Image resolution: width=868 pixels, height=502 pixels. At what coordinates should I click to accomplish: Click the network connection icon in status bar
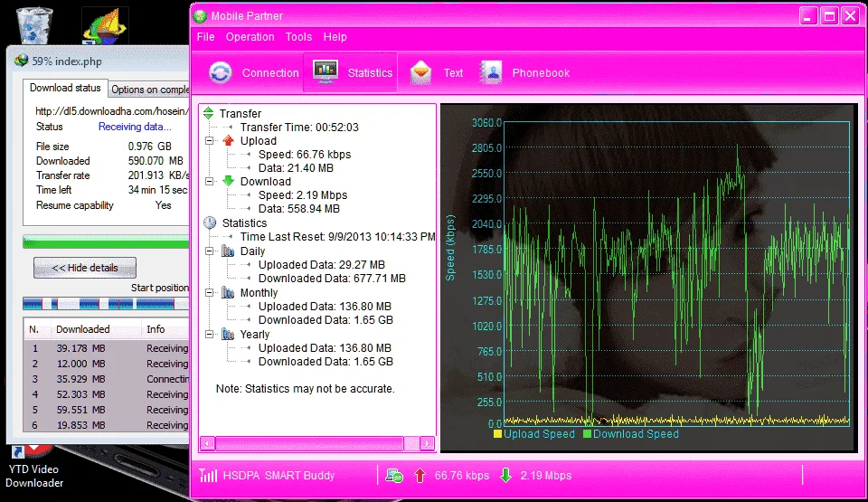[x=394, y=476]
